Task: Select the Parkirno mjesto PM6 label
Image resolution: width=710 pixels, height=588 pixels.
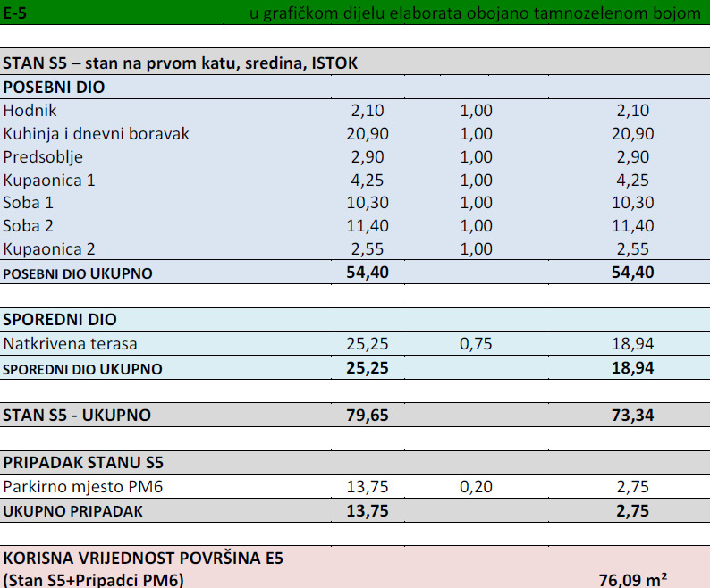Action: (x=82, y=487)
